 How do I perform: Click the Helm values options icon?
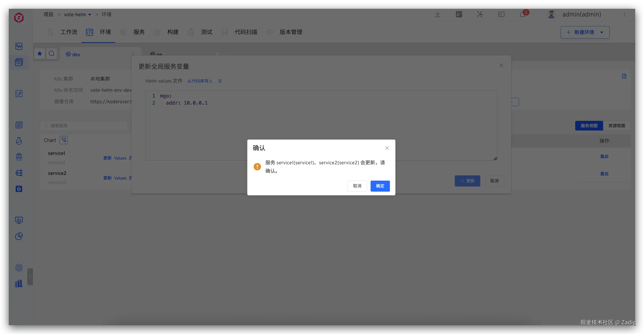(220, 81)
